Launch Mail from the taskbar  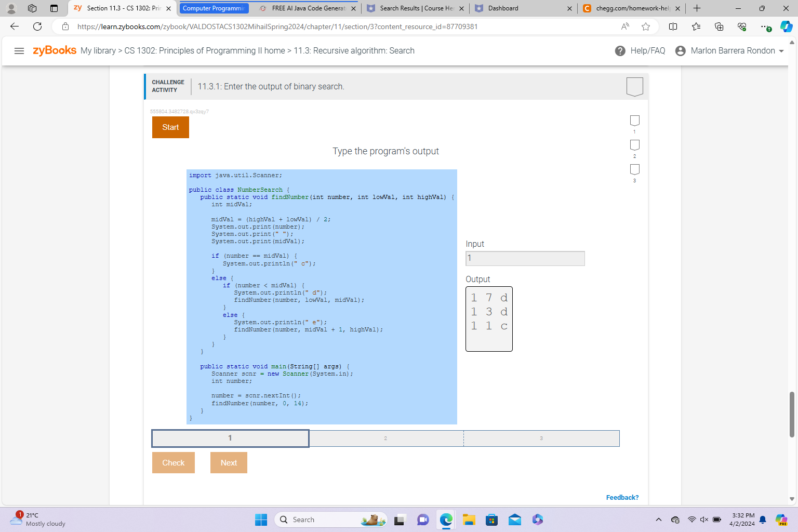514,519
